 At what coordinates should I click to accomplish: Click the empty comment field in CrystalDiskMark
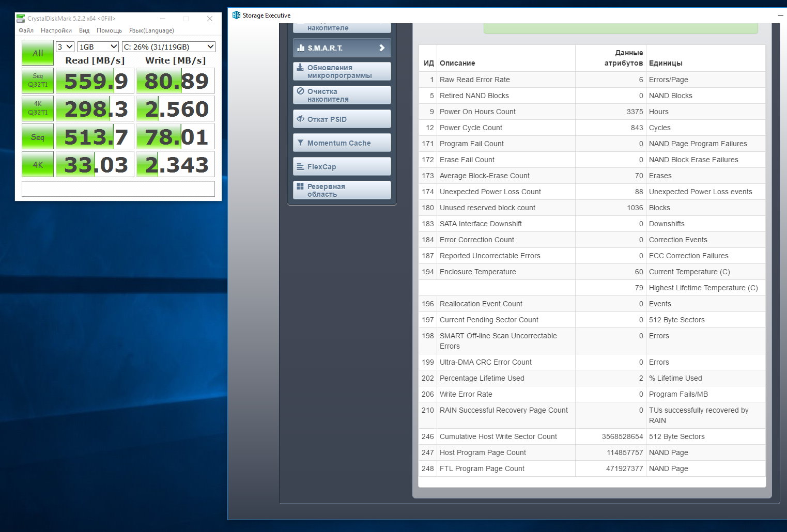pyautogui.click(x=118, y=189)
